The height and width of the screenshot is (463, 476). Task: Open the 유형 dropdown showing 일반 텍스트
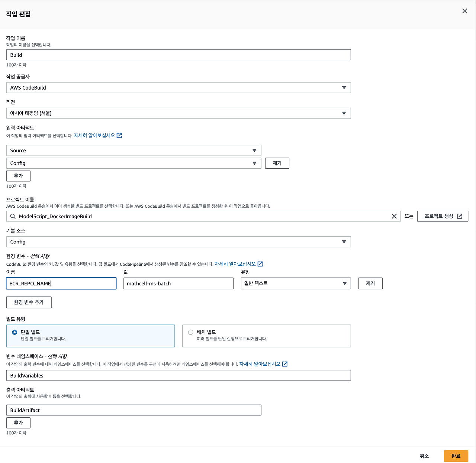click(x=296, y=284)
